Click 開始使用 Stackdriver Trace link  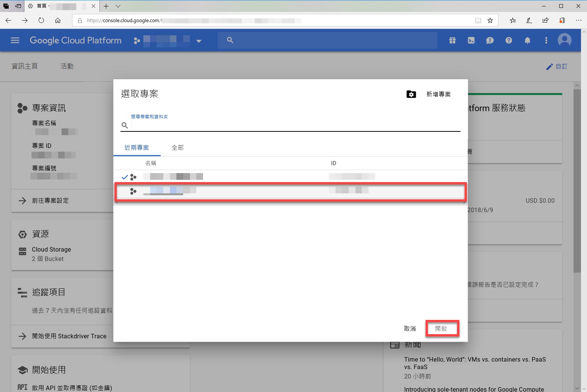tap(69, 336)
